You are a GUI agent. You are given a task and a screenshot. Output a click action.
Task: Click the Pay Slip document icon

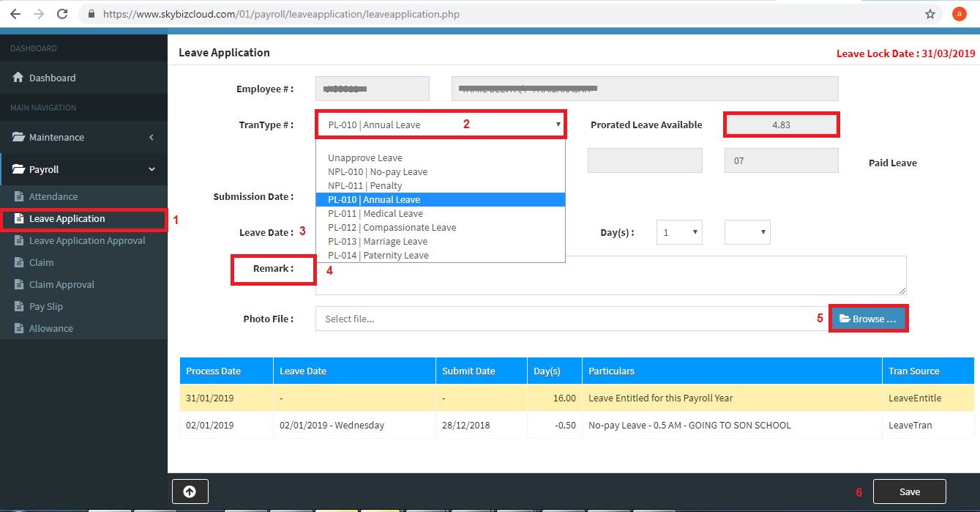point(20,307)
